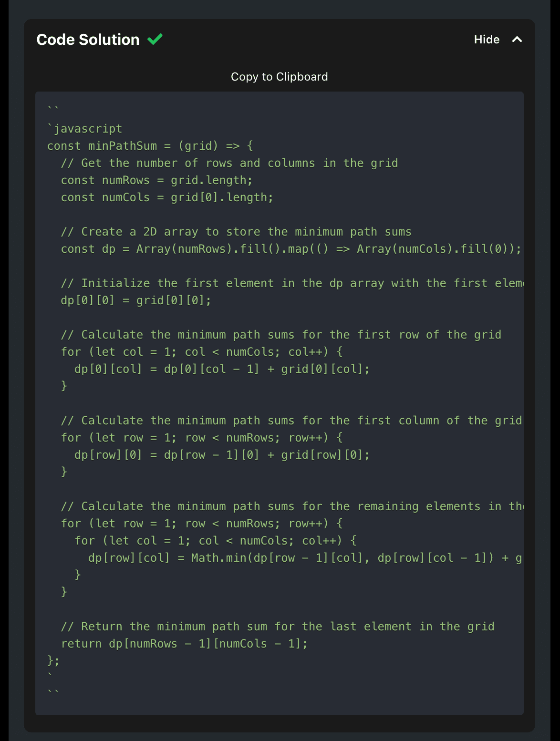Click the Math.min calculation line
The width and height of the screenshot is (560, 741).
click(x=304, y=558)
